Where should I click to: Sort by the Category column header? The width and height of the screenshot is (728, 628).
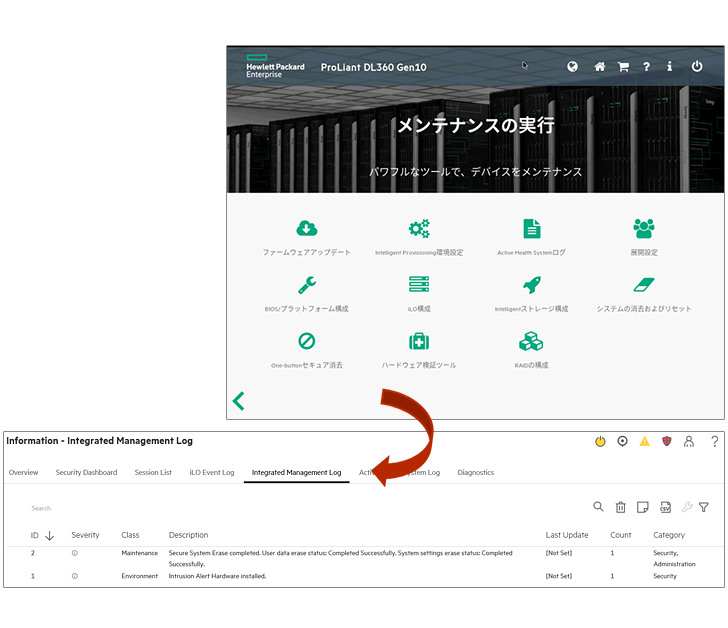[669, 535]
